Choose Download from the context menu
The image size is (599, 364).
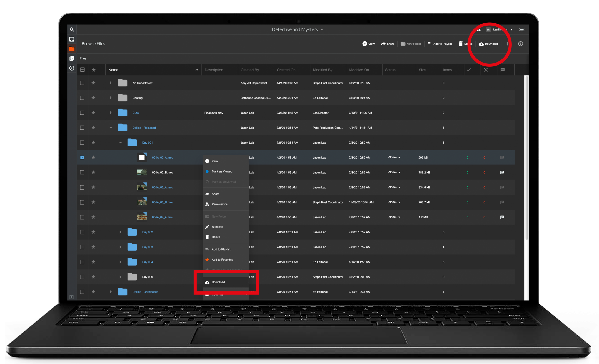pos(218,282)
